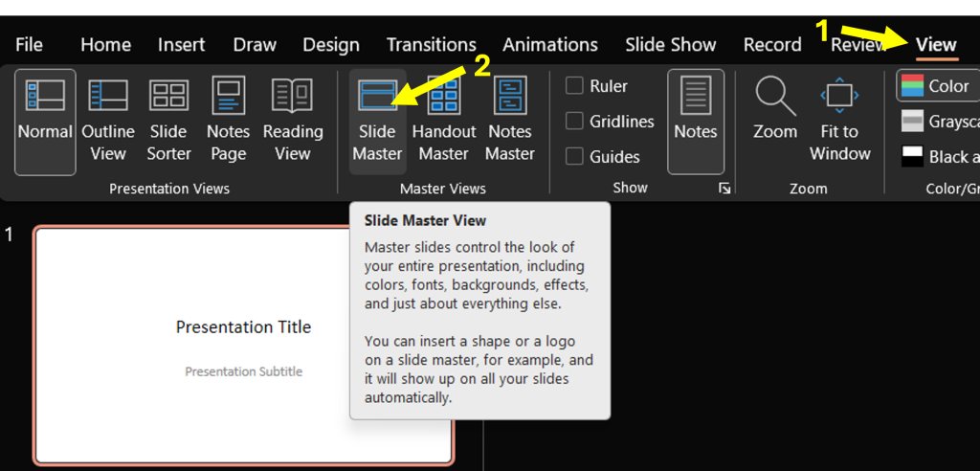This screenshot has width=980, height=471.
Task: Click the Zoom magnifier icon
Action: click(x=775, y=97)
